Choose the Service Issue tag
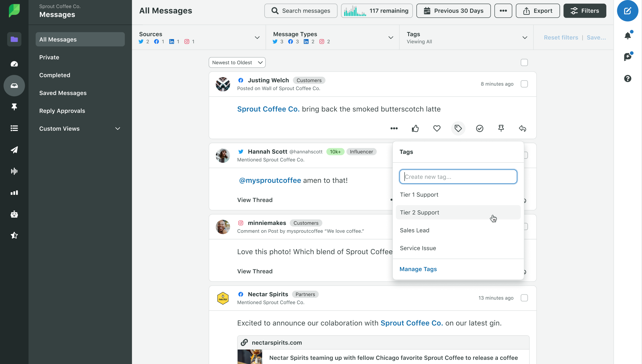This screenshot has width=642, height=364. click(458, 248)
